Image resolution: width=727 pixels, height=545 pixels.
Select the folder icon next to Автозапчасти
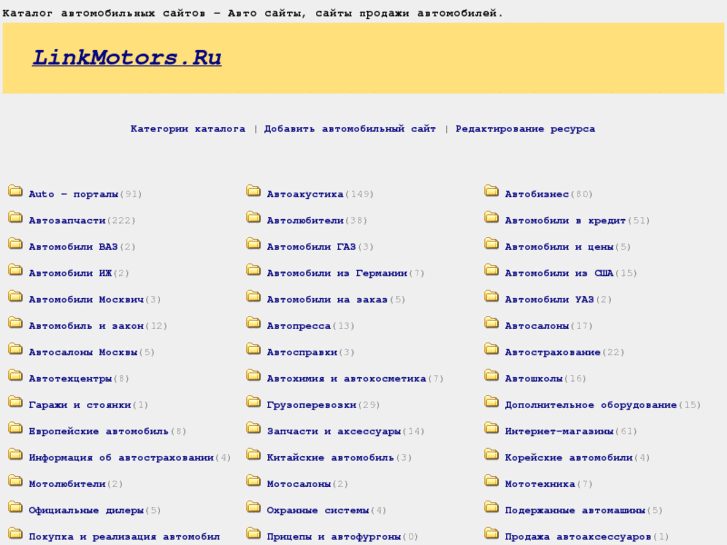[x=15, y=218]
